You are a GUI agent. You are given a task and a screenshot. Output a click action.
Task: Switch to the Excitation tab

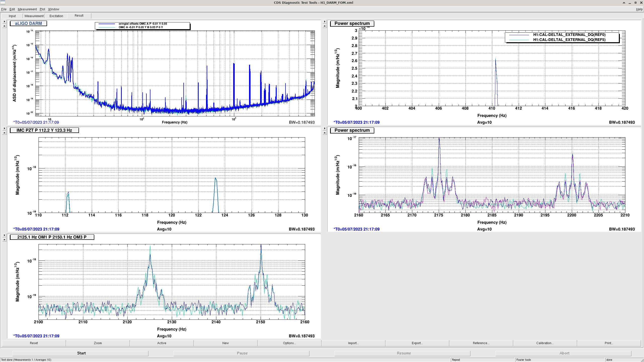[56, 16]
